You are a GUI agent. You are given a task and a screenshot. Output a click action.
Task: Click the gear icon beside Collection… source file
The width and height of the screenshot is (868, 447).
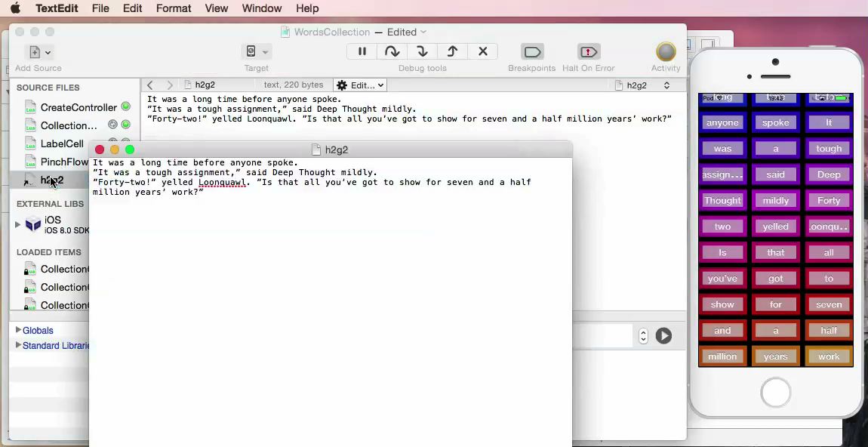[113, 125]
